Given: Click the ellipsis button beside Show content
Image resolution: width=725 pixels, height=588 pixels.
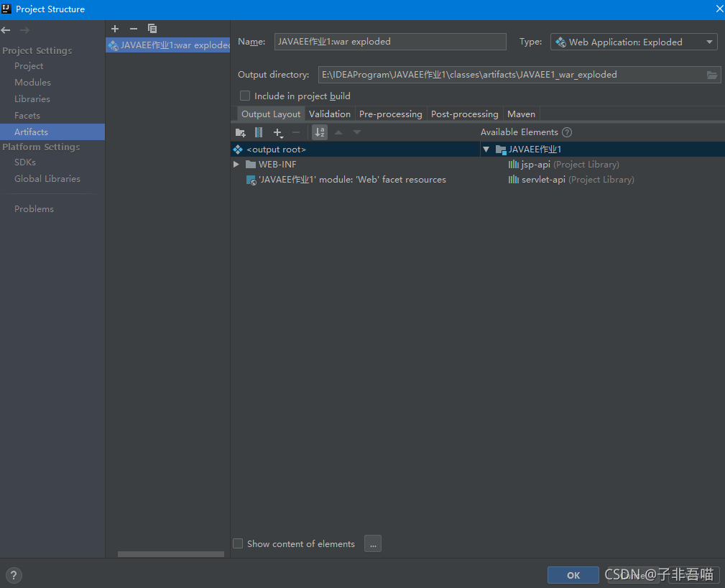Looking at the screenshot, I should click(373, 543).
